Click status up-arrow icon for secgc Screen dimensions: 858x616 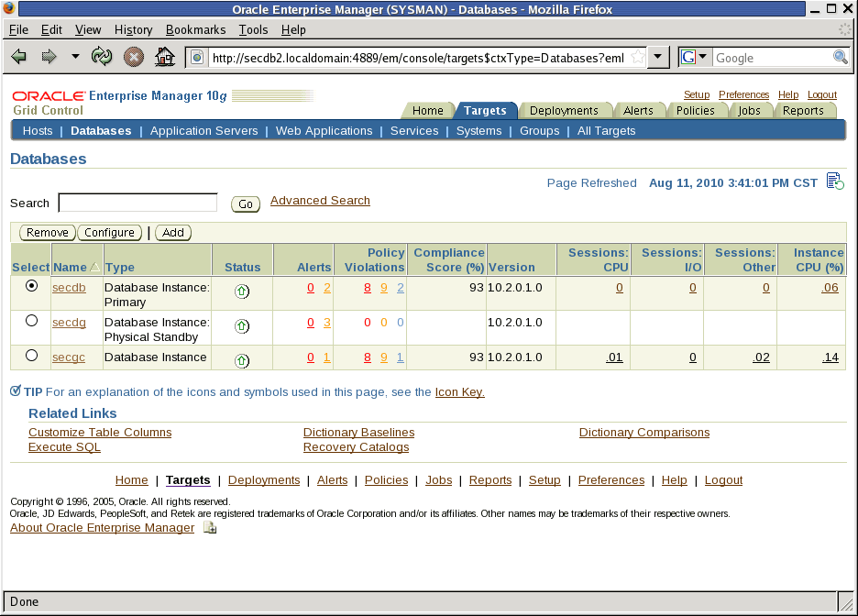(242, 361)
